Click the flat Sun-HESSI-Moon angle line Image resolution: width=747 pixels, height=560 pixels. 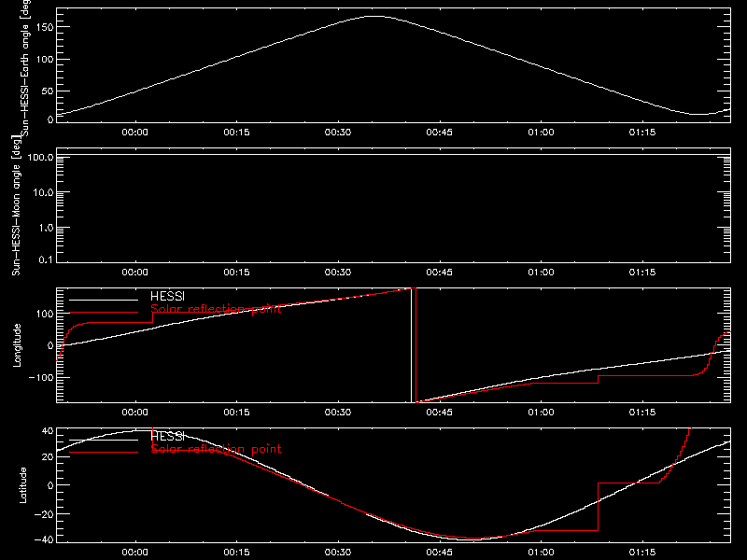pyautogui.click(x=393, y=155)
